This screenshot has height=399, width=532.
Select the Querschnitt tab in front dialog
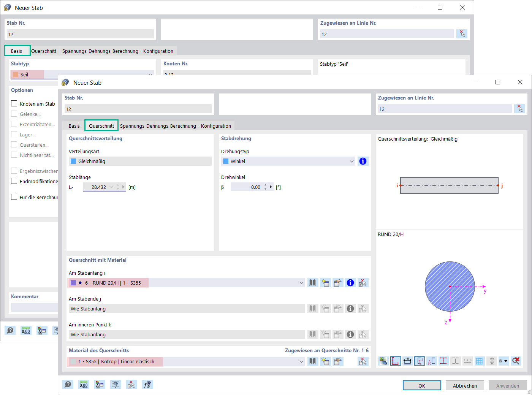tap(101, 126)
